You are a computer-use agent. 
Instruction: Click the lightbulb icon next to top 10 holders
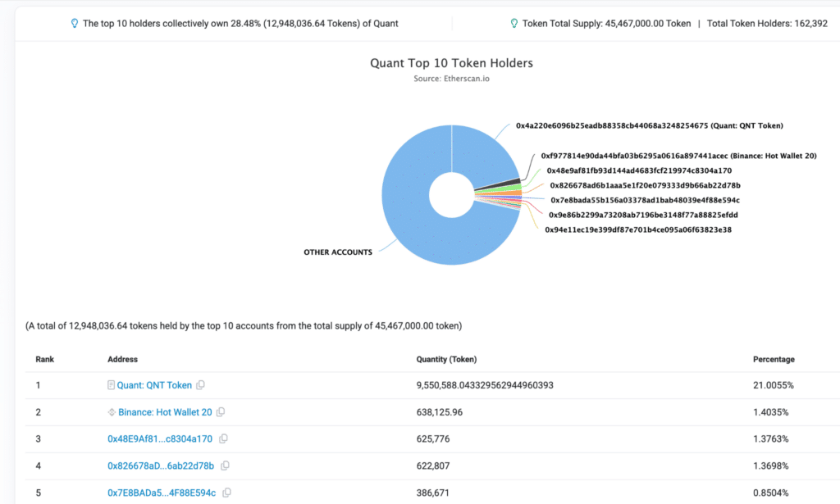pos(75,24)
